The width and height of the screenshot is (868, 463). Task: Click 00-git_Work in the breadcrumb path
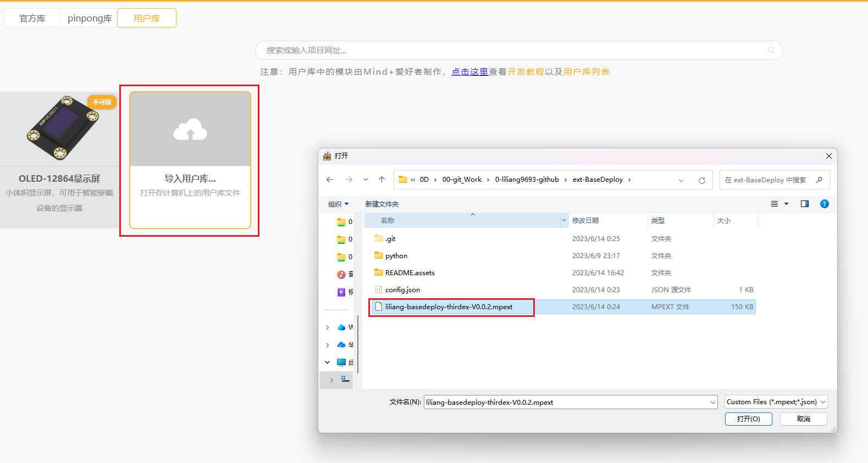462,180
